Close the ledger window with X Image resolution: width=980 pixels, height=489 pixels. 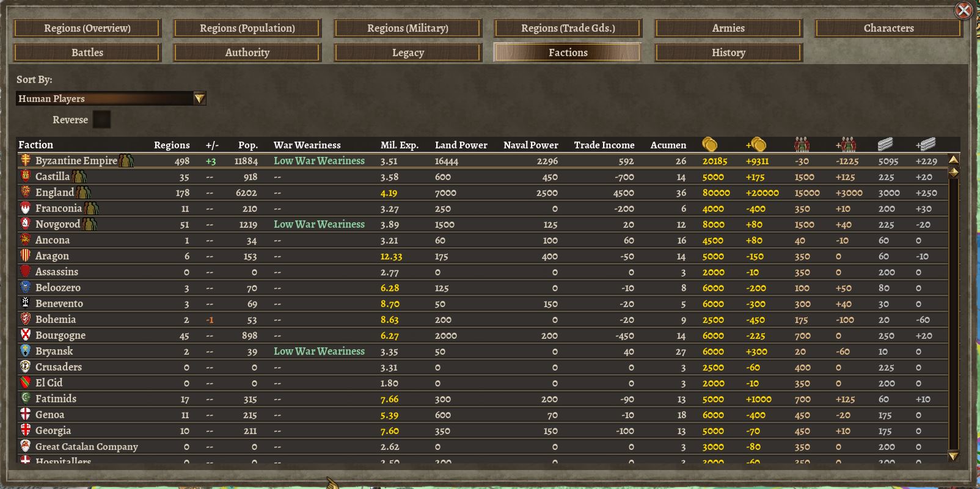tap(964, 10)
